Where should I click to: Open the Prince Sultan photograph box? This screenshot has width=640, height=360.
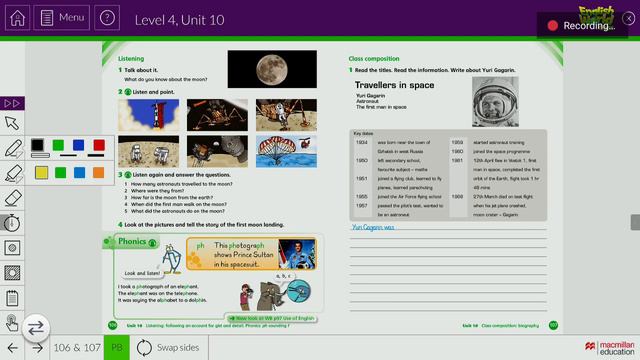251,254
